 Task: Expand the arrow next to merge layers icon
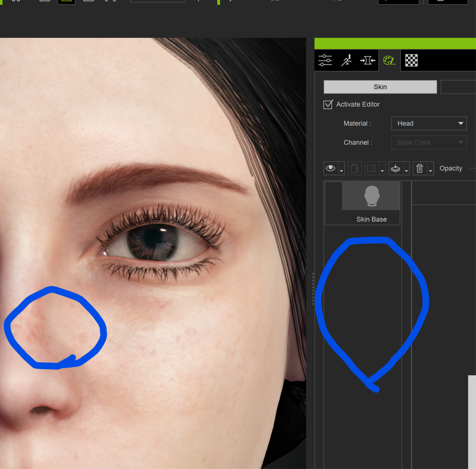click(406, 168)
